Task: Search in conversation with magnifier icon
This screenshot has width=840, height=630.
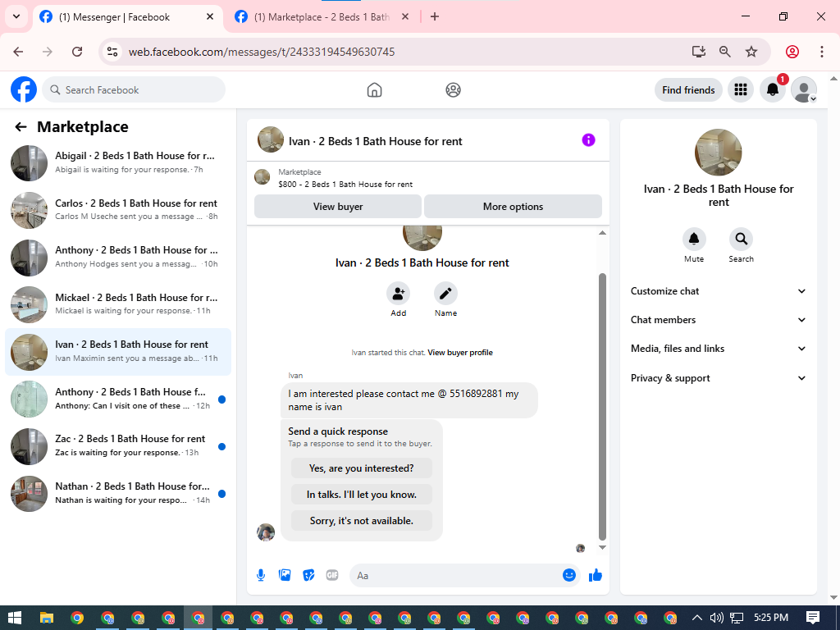Action: click(x=741, y=239)
